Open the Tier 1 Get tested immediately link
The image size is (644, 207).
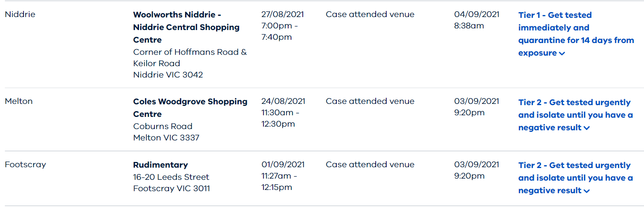(576, 34)
